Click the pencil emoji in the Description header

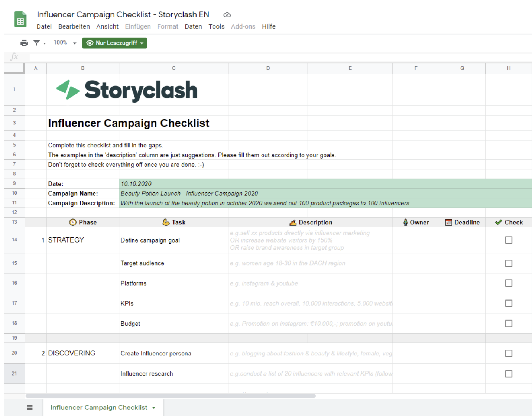coord(293,222)
